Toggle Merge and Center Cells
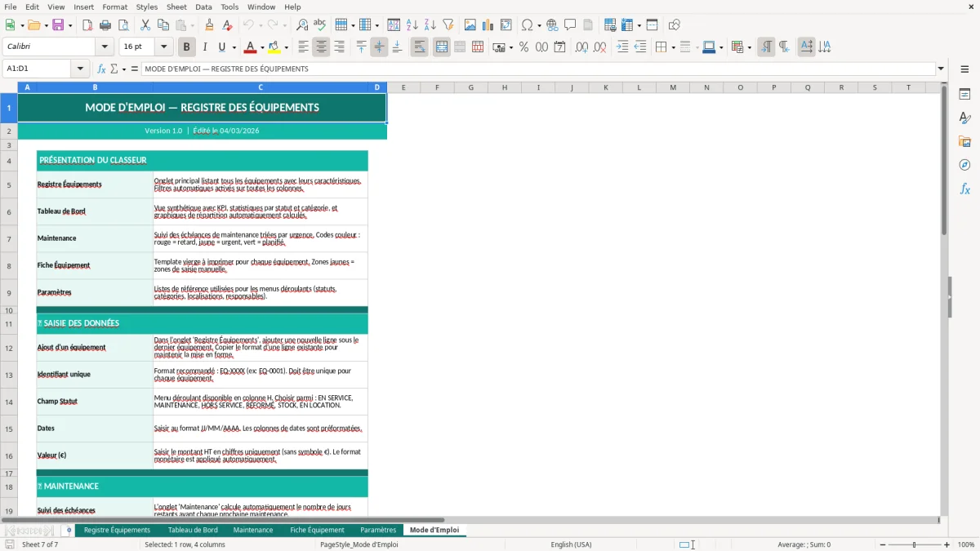 tap(442, 47)
